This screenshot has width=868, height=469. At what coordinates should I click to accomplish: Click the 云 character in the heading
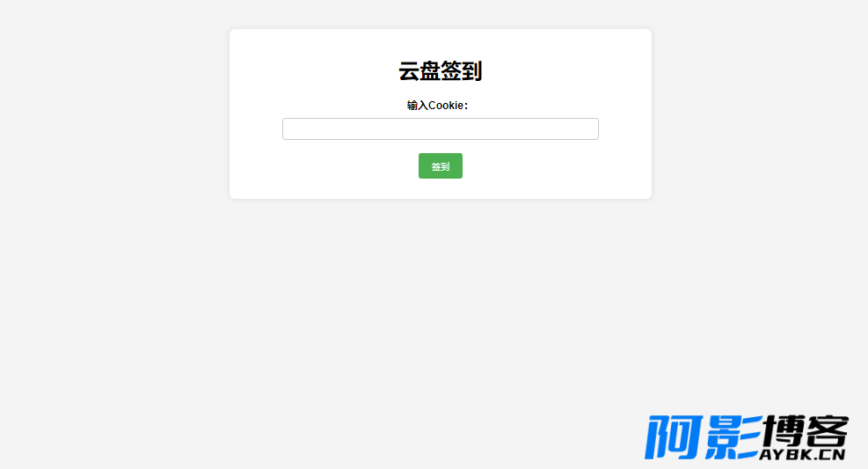click(409, 71)
